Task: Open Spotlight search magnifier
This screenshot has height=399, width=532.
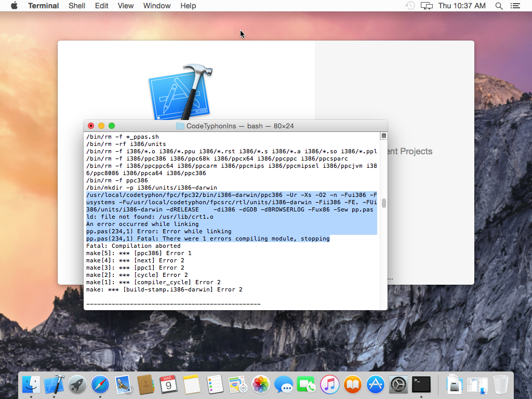Action: coord(499,6)
